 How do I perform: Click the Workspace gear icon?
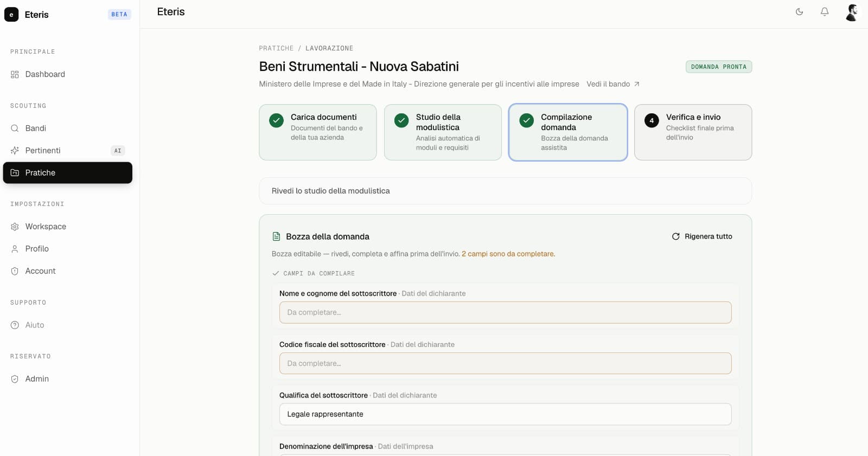tap(15, 227)
